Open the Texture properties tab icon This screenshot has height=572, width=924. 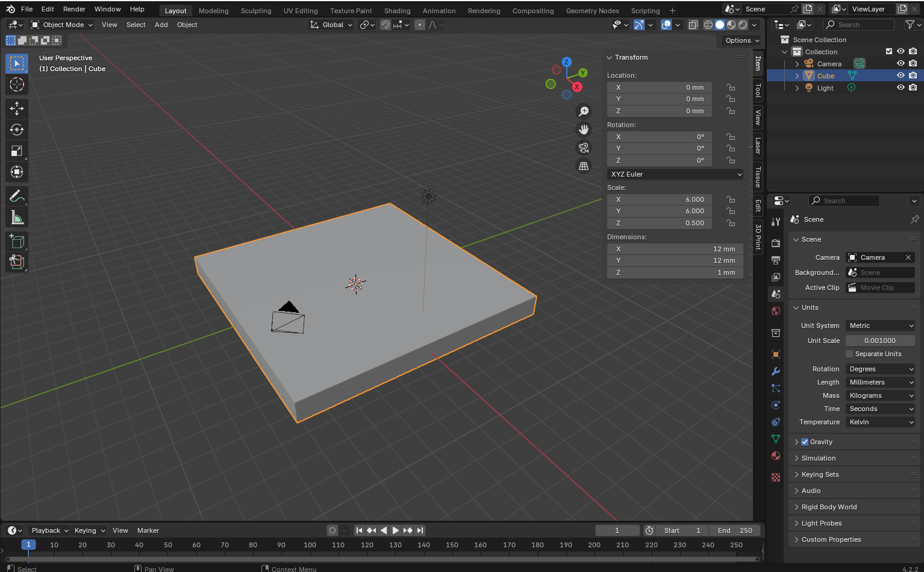pos(776,477)
